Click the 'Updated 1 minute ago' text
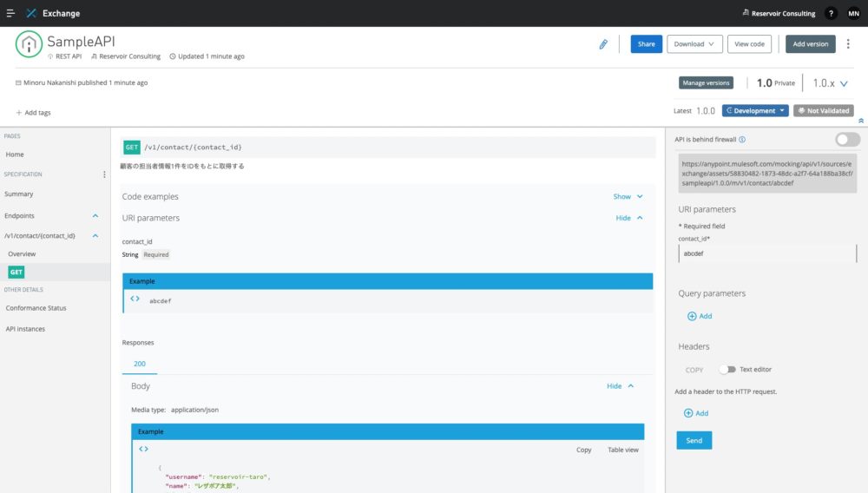Viewport: 868px width, 493px height. (211, 56)
